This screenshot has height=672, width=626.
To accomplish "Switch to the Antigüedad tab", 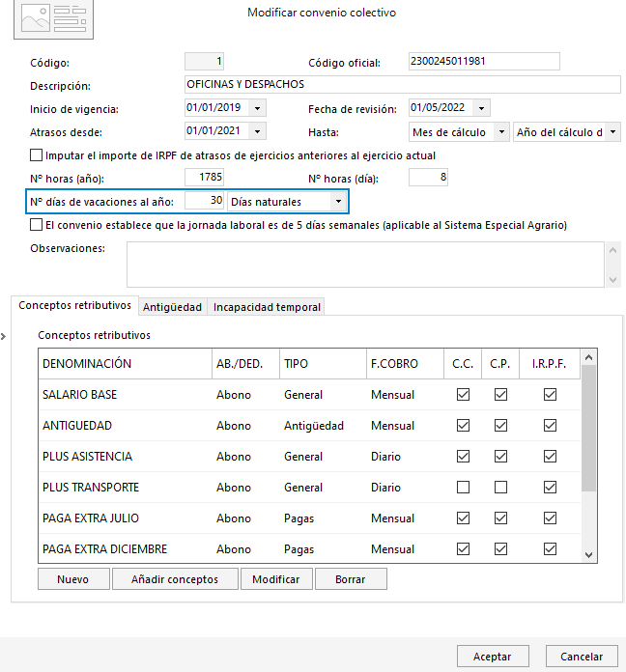I will coord(172,307).
